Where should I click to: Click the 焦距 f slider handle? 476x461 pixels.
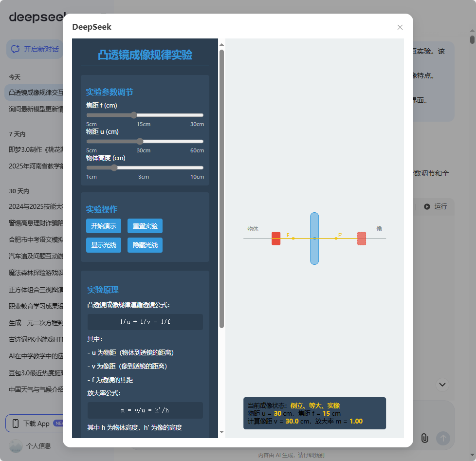pos(134,115)
